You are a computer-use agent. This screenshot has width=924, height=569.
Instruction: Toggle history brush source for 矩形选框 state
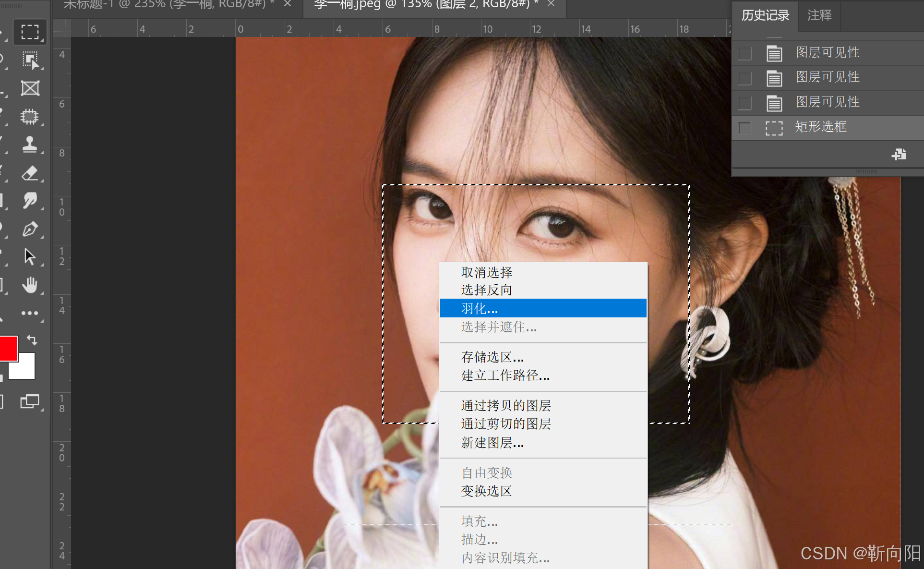[745, 128]
